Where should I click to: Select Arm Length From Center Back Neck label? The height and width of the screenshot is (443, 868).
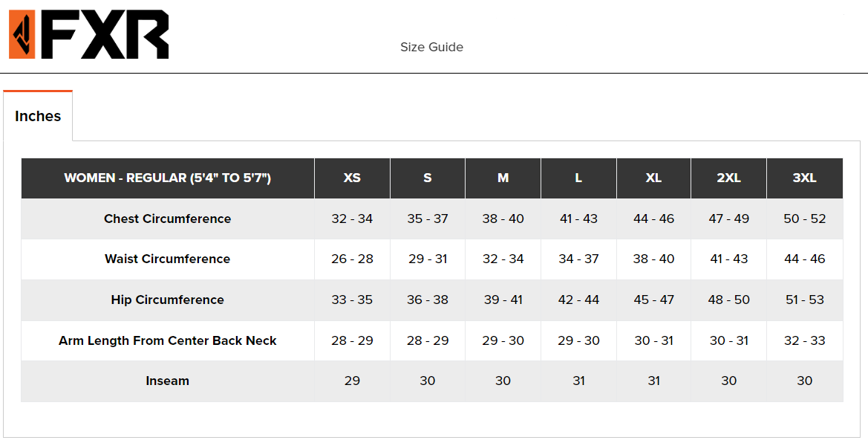pyautogui.click(x=167, y=340)
